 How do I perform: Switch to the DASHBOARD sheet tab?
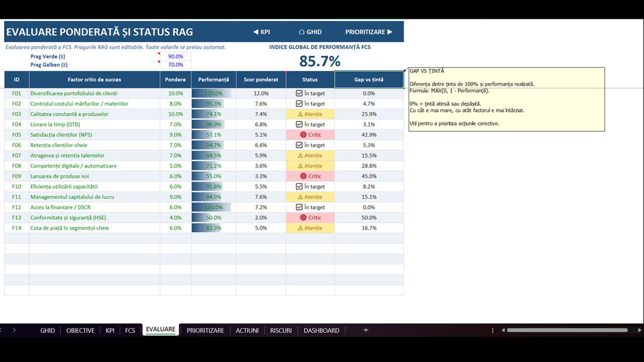pos(321,330)
